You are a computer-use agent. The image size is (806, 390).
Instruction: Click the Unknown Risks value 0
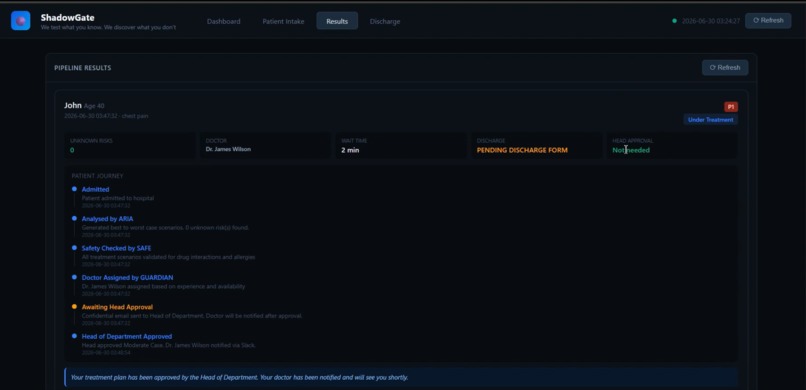[x=72, y=150]
